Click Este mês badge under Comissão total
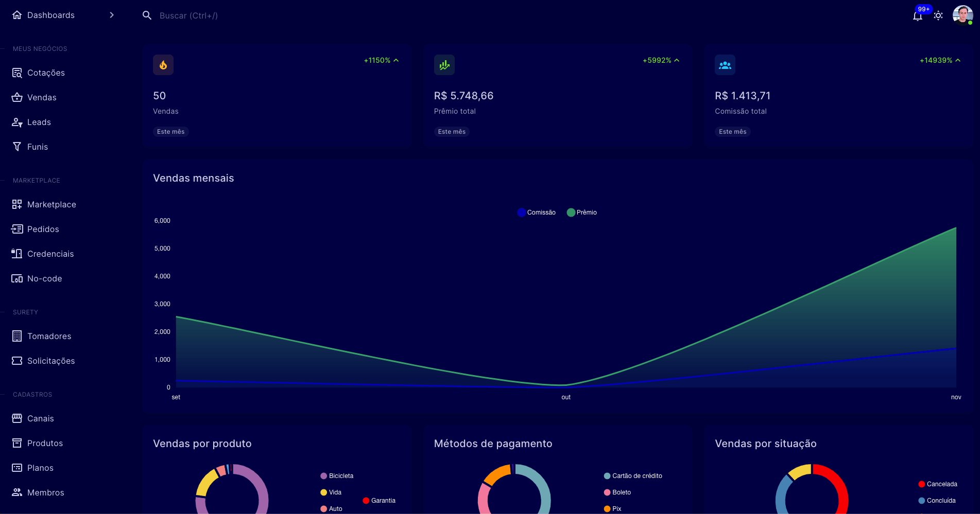 click(732, 132)
